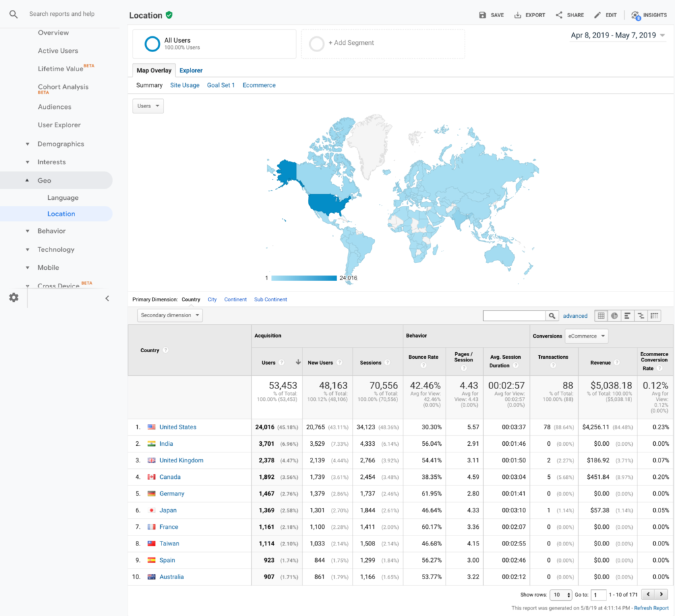Open the Cohort Analysis report

click(x=63, y=88)
